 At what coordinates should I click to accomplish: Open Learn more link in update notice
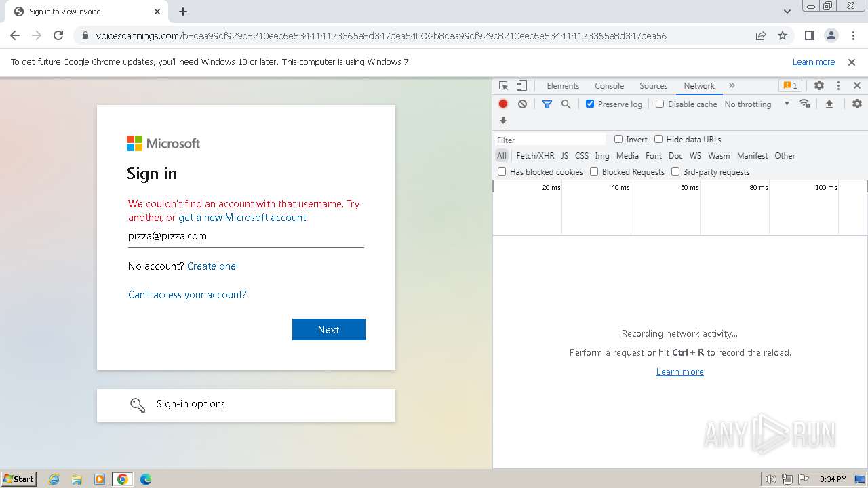click(x=814, y=62)
